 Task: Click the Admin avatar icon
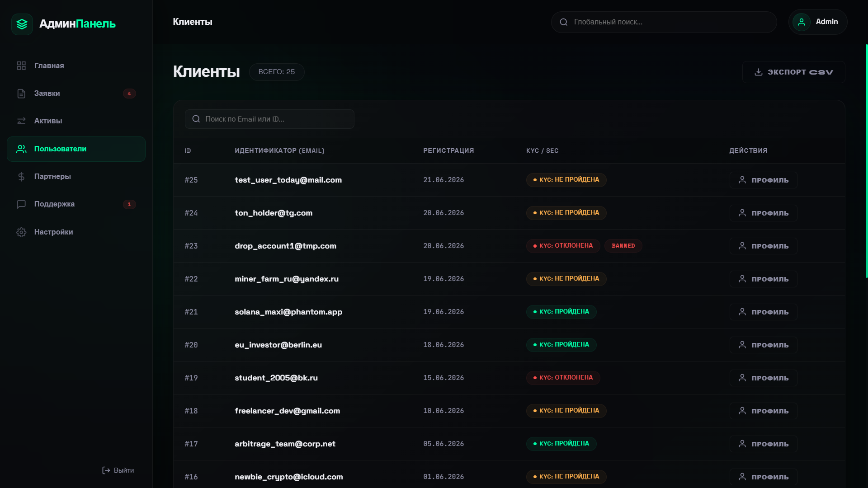click(x=802, y=22)
